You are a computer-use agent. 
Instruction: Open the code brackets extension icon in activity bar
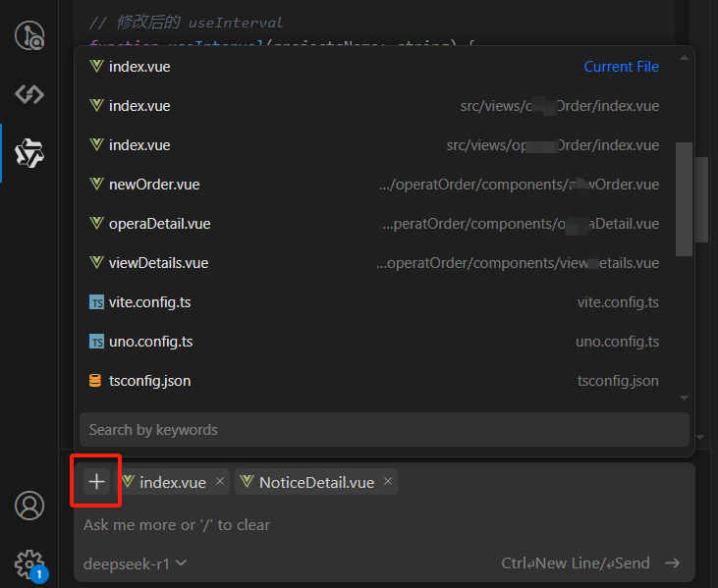[x=29, y=94]
